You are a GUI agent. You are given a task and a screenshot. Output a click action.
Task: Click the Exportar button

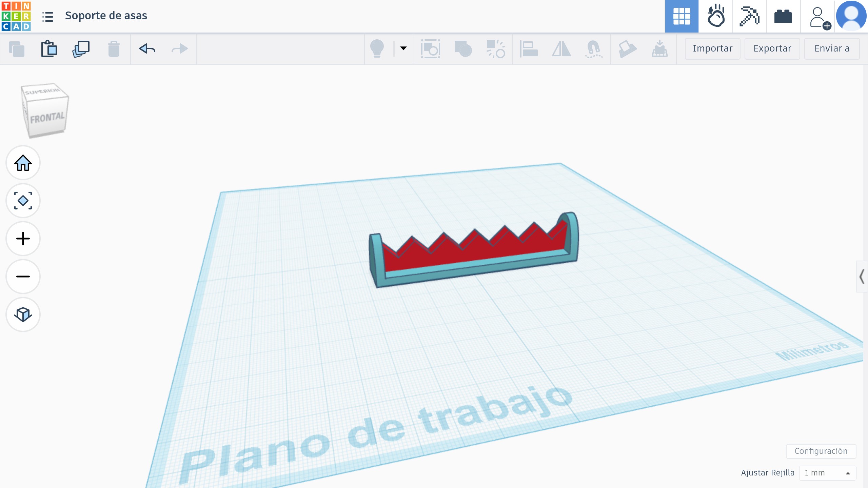click(x=772, y=48)
